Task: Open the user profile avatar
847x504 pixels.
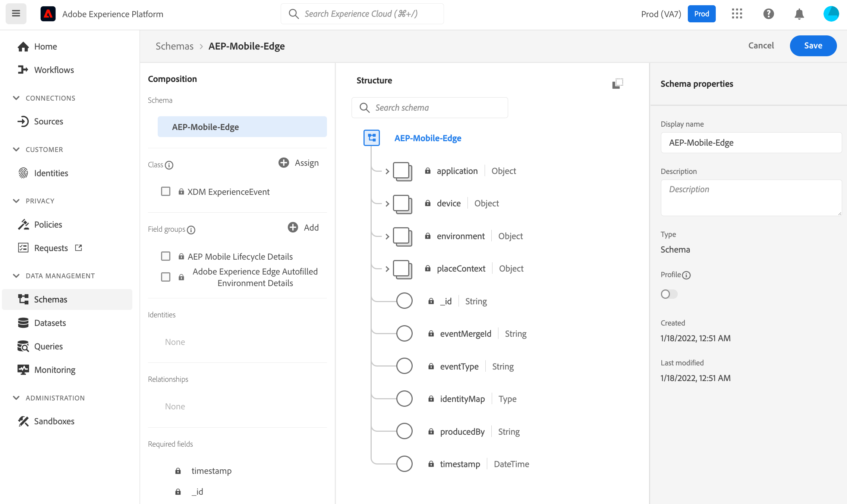Action: coord(831,14)
